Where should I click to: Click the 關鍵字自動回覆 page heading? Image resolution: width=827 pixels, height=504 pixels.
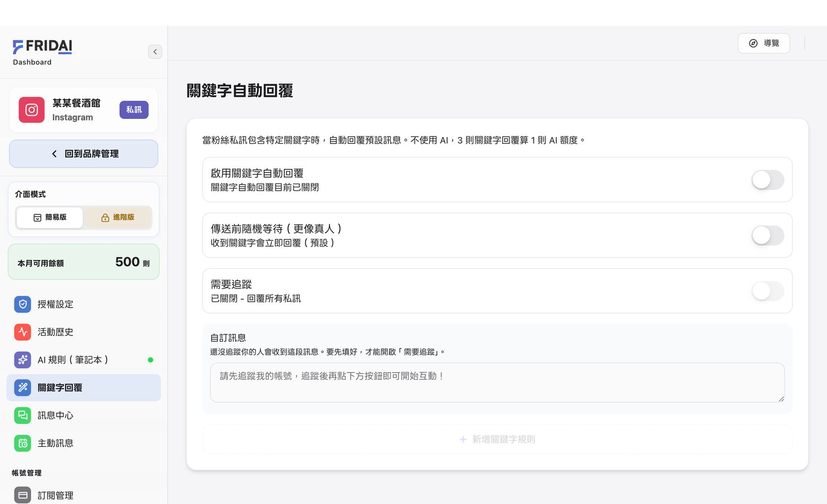pyautogui.click(x=240, y=90)
